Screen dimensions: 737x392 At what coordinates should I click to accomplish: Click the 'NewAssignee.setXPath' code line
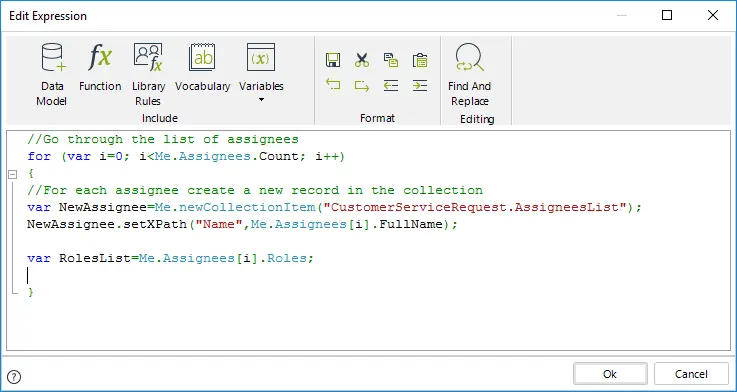click(x=242, y=225)
